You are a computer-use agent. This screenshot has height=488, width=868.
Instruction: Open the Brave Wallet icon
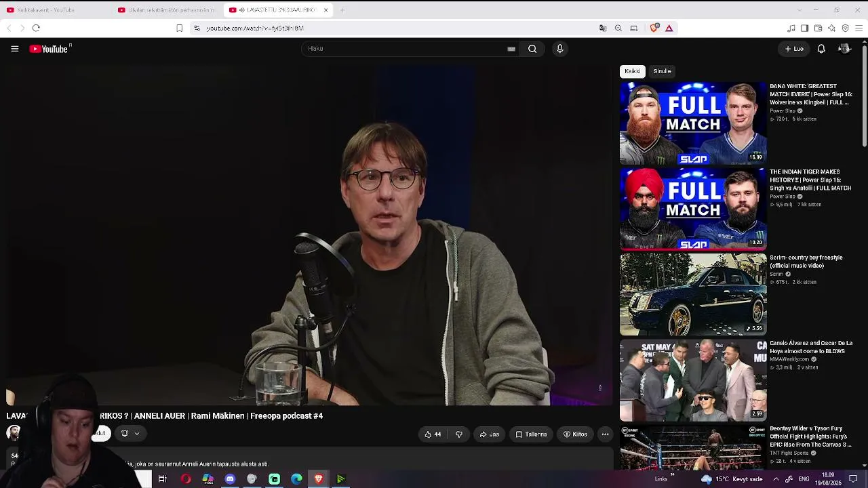click(x=818, y=28)
